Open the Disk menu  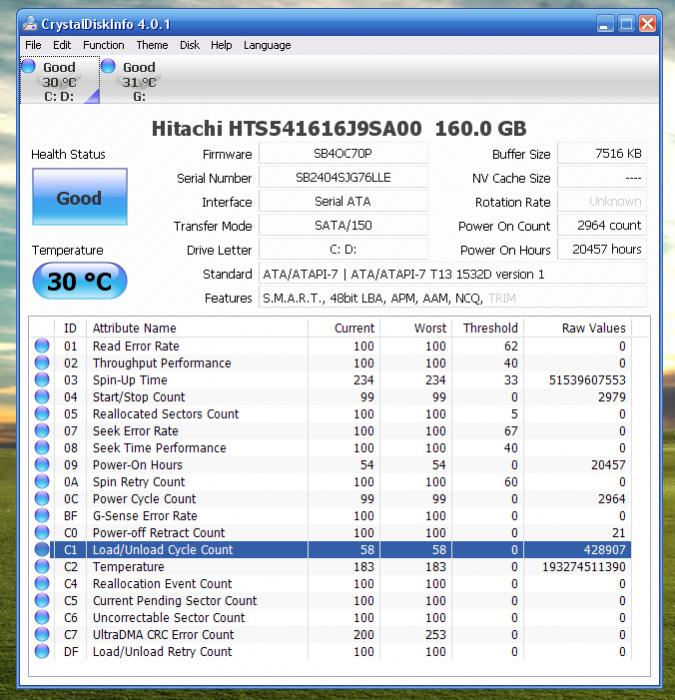[x=189, y=45]
